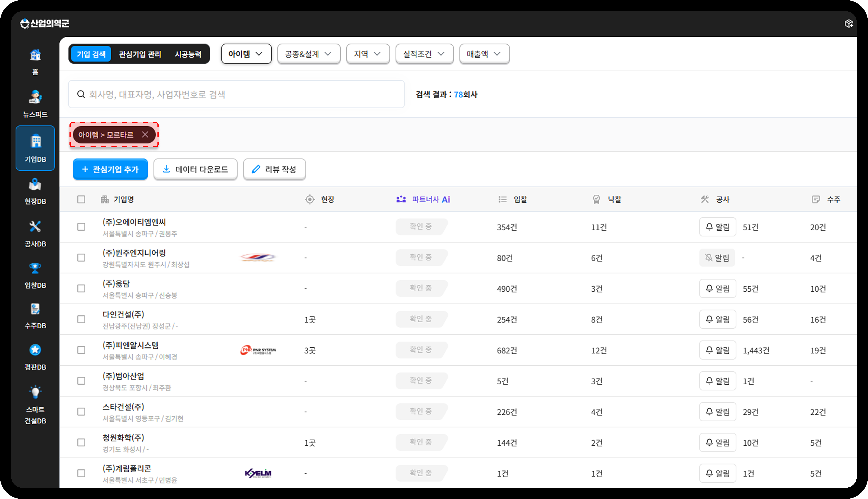868x499 pixels.
Task: Open company 스타건설(주) name link
Action: point(123,407)
